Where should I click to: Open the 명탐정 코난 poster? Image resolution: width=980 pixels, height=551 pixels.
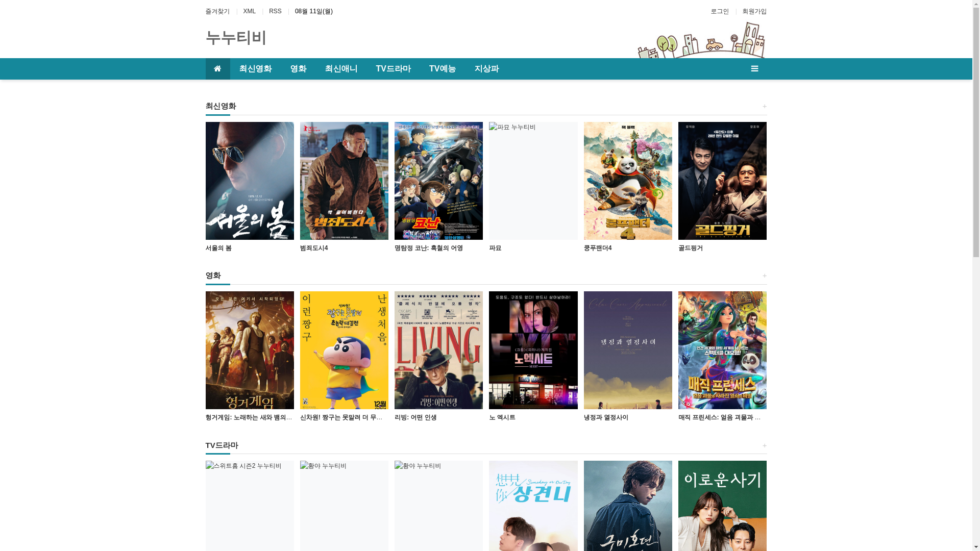438,181
